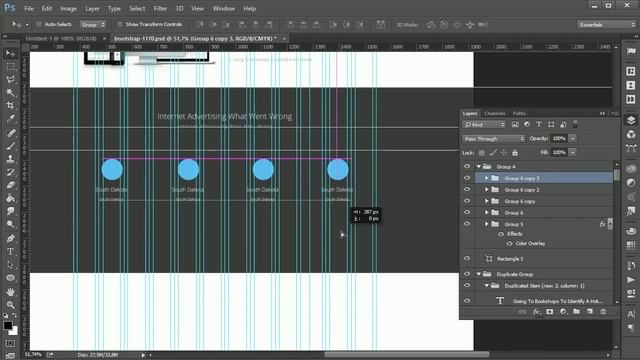Filter layers by type layers (T icon)

[x=539, y=124]
